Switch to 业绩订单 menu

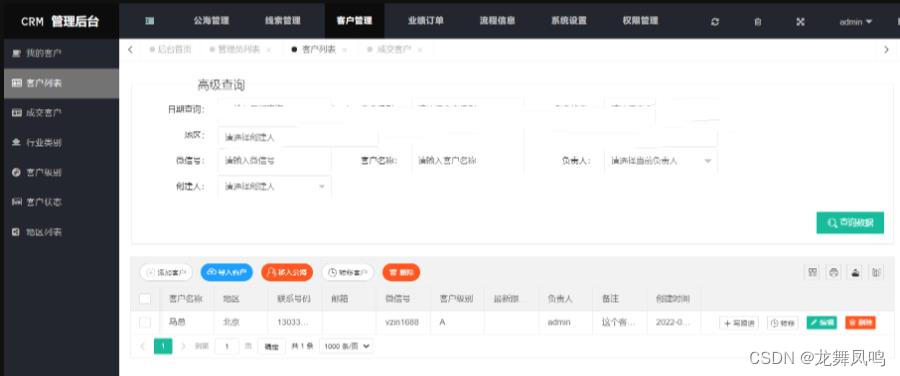click(x=425, y=21)
